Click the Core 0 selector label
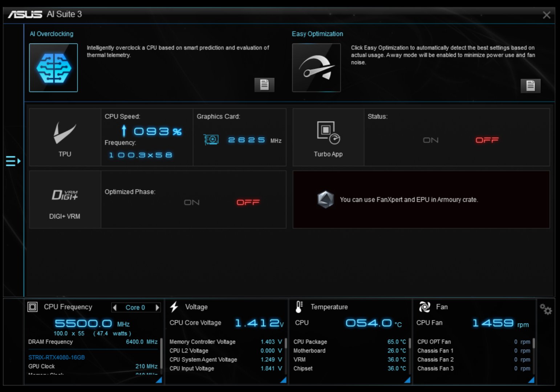The image size is (560, 392). click(x=135, y=308)
